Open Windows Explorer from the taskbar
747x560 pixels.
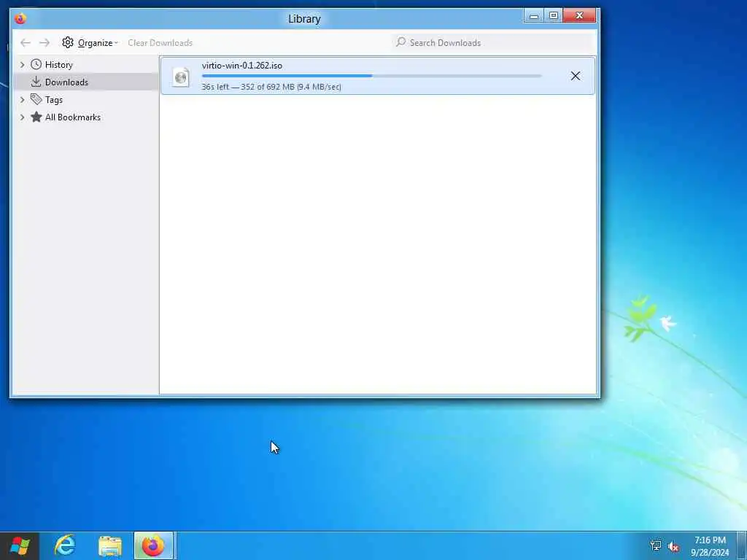tap(110, 545)
